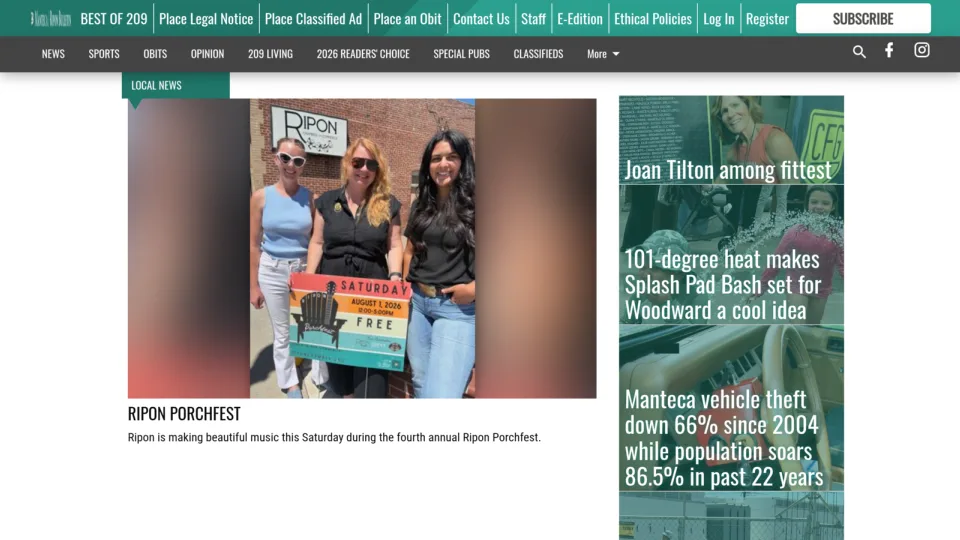This screenshot has height=540, width=960.
Task: Open the site search magnifier icon
Action: click(x=859, y=52)
